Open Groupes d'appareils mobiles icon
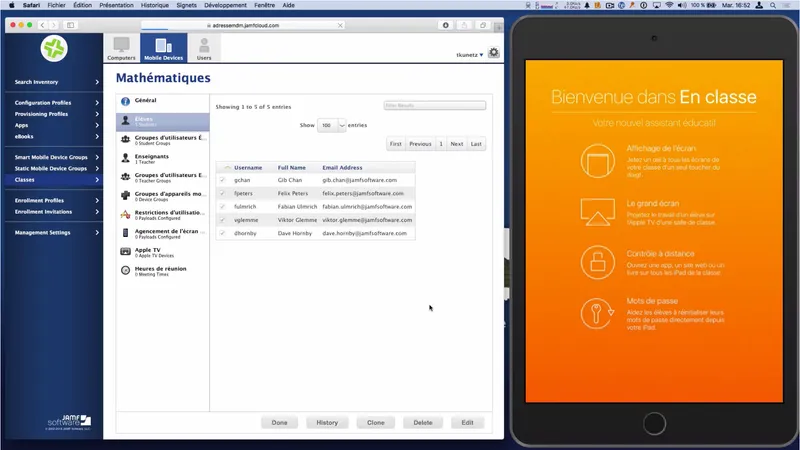 (x=126, y=195)
